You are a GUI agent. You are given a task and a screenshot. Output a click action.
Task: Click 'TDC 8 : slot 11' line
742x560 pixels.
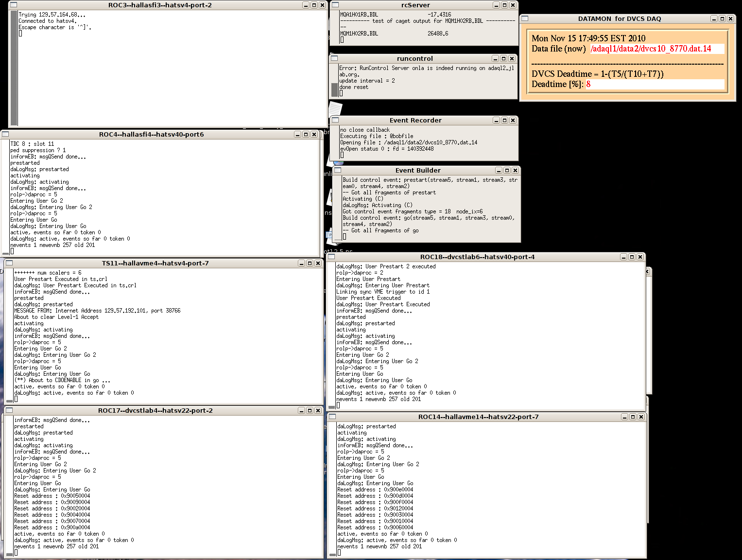point(32,144)
